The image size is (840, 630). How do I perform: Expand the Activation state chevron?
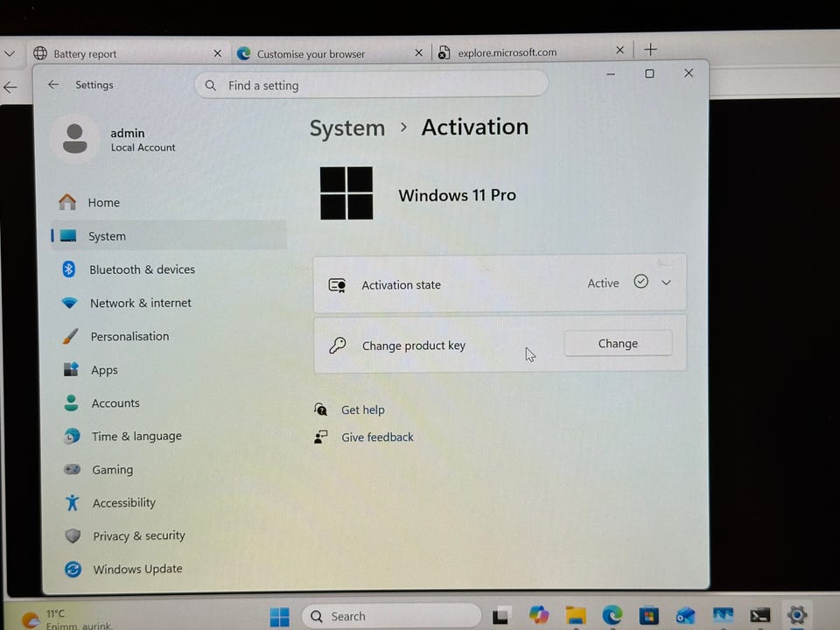click(x=666, y=283)
